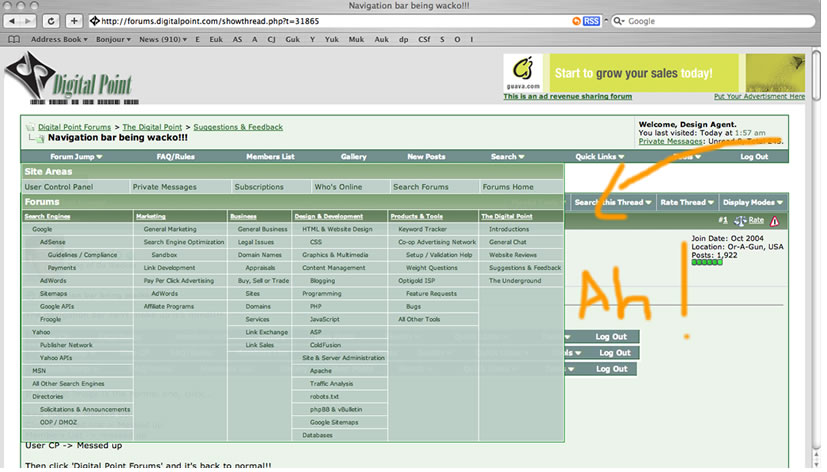This screenshot has width=827, height=472.
Task: Click Digital Point Forums breadcrumb link
Action: point(74,127)
